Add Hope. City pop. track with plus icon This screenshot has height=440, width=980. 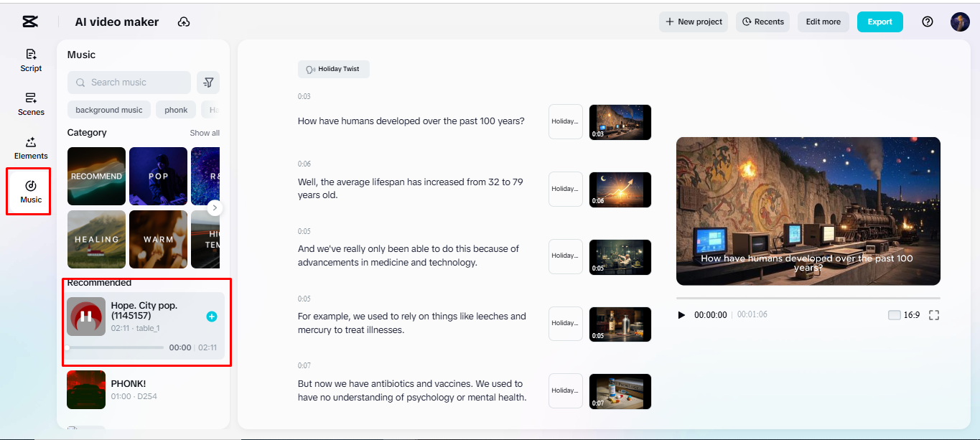pos(212,317)
